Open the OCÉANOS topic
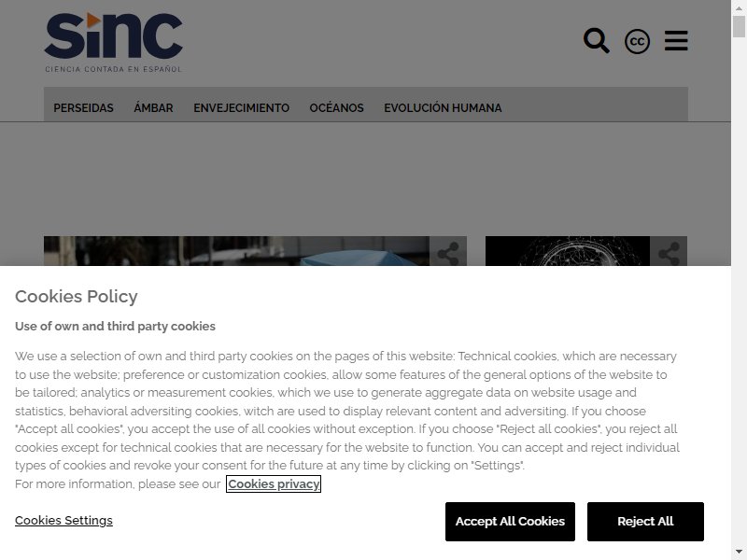The height and width of the screenshot is (560, 747). [337, 108]
